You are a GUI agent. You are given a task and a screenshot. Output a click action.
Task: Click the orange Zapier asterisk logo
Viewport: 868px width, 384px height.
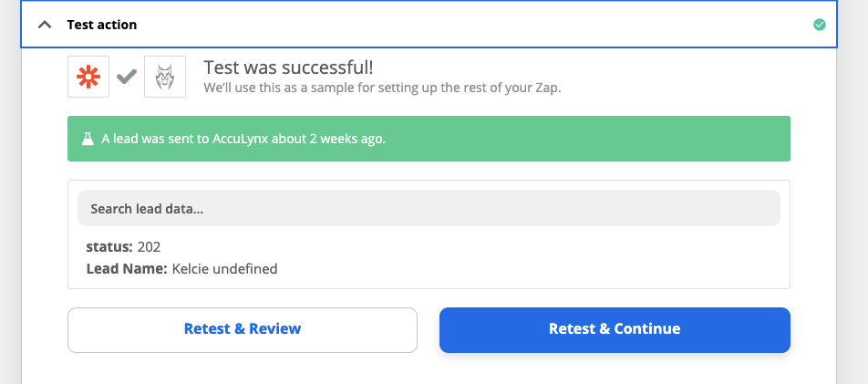(88, 77)
